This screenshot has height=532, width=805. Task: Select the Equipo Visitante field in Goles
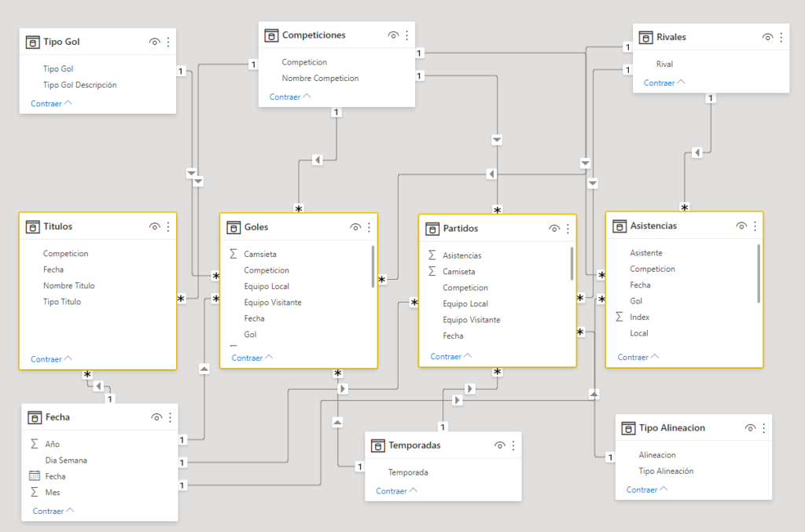pyautogui.click(x=273, y=303)
